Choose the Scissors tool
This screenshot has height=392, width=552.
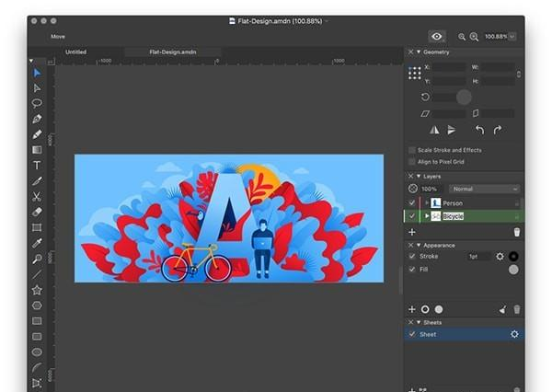[37, 196]
